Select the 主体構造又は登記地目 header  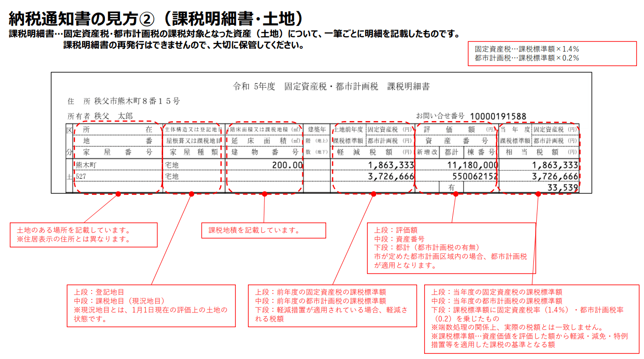(x=193, y=129)
